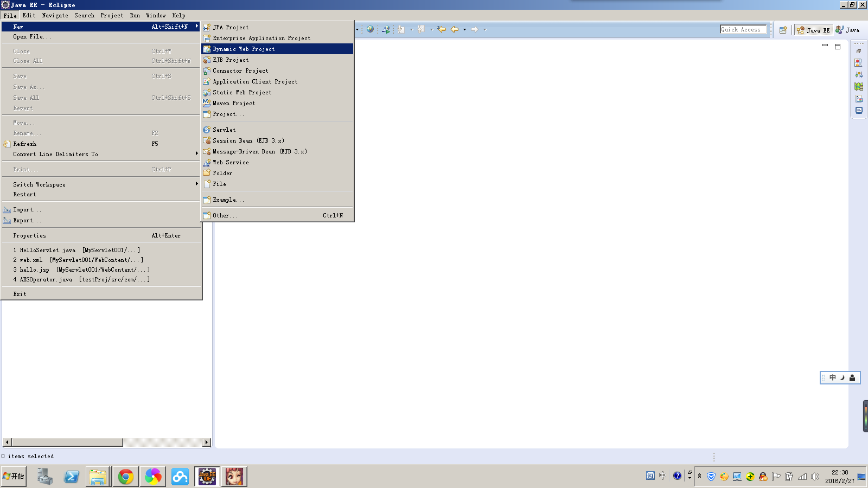This screenshot has height=488, width=868.
Task: Select Dynamic Web Project from New submenu
Action: (277, 49)
